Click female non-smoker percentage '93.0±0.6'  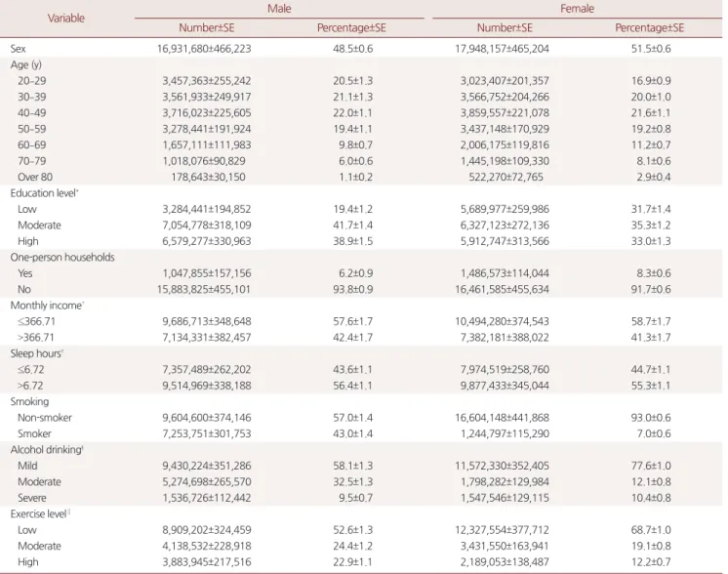[651, 418]
